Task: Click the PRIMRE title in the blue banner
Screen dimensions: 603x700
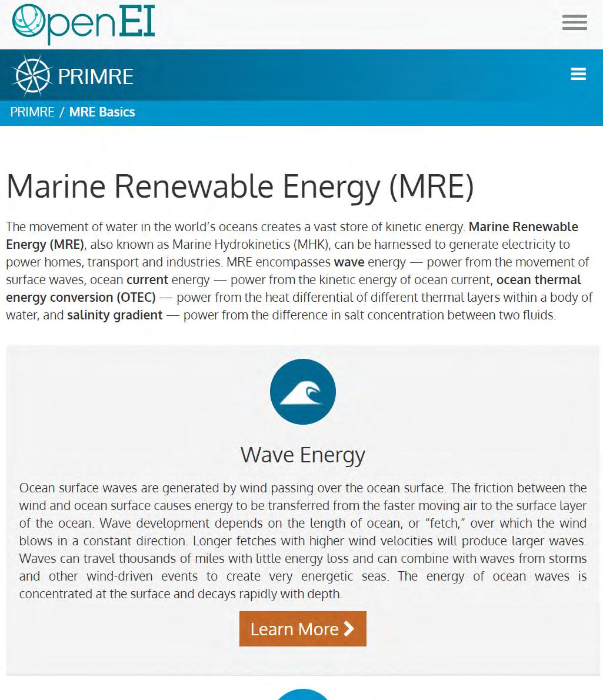Action: tap(96, 76)
